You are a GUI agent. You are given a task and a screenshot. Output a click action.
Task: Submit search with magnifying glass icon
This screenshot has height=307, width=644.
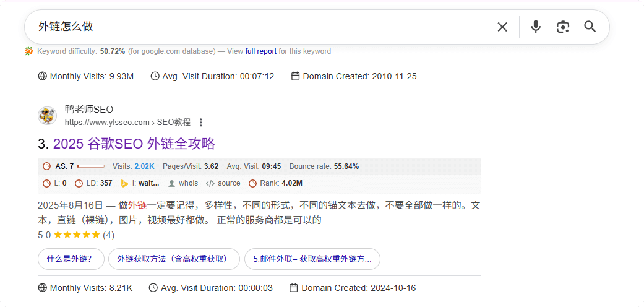[x=590, y=27]
